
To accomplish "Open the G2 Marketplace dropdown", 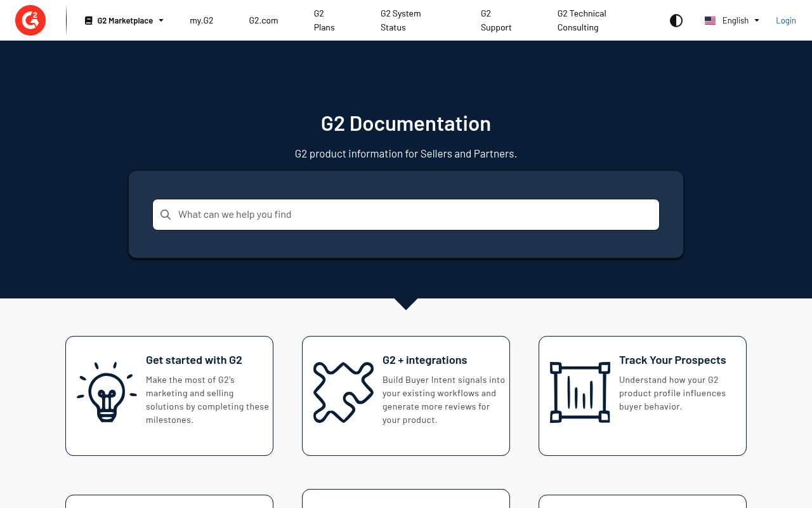I will 124,20.
